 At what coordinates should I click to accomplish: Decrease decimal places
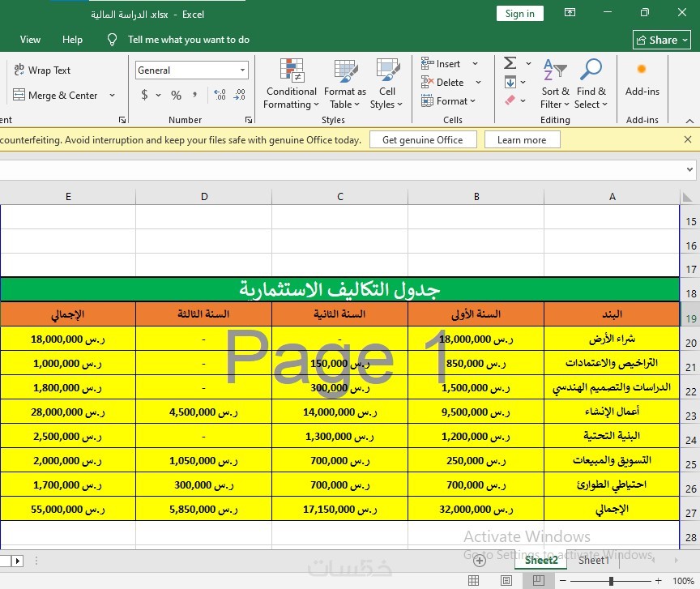(240, 95)
